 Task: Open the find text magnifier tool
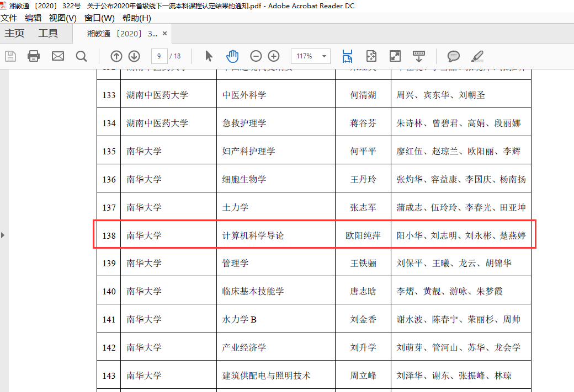pos(81,56)
